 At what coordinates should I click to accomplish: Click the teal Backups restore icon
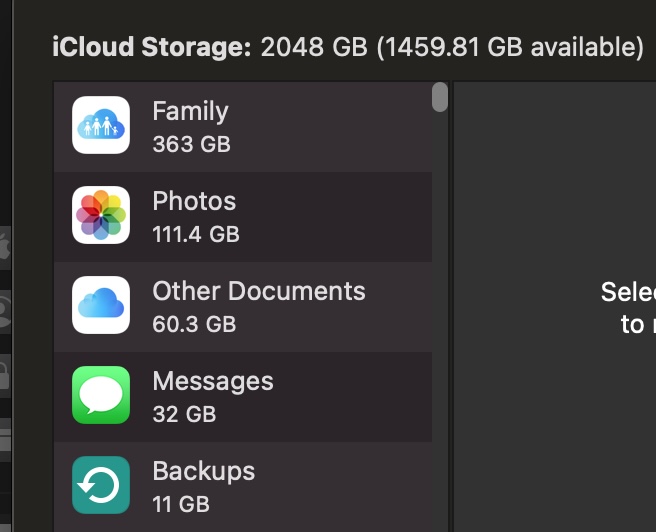pos(101,485)
